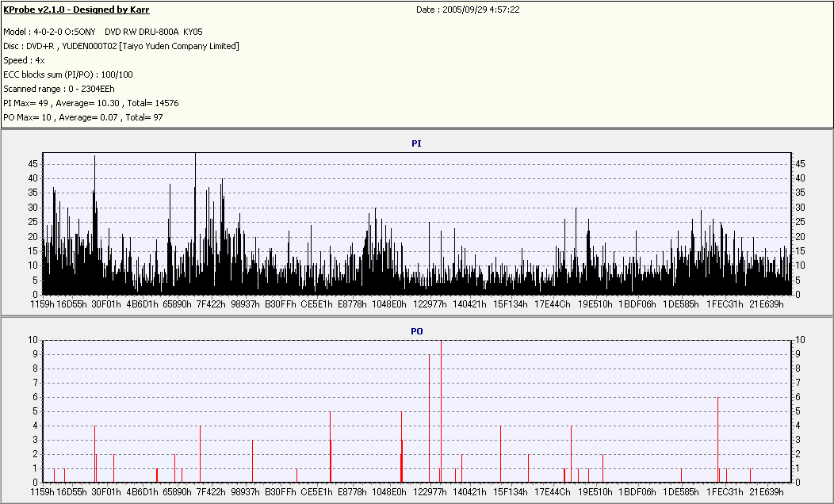
Task: Click the PO spike reaching 9
Action: coord(429,418)
